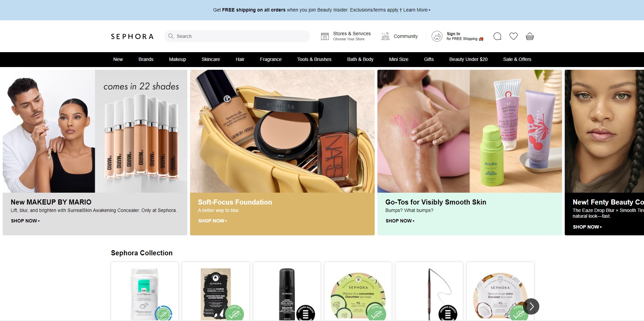Viewport: 644px width, 321px height.
Task: Open the brow pencil product card
Action: coord(429,292)
